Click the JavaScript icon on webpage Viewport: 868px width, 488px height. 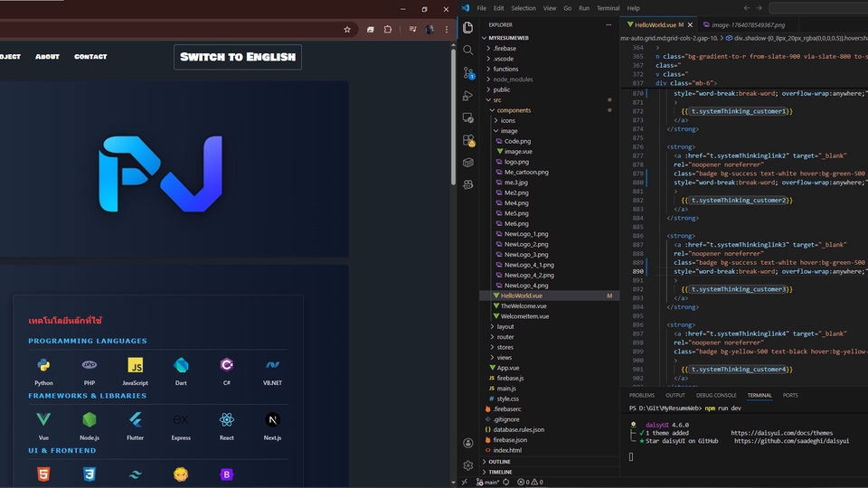tap(135, 365)
